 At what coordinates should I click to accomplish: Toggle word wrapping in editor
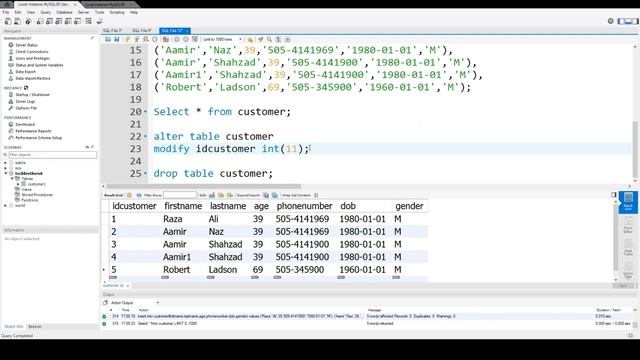pyautogui.click(x=287, y=40)
